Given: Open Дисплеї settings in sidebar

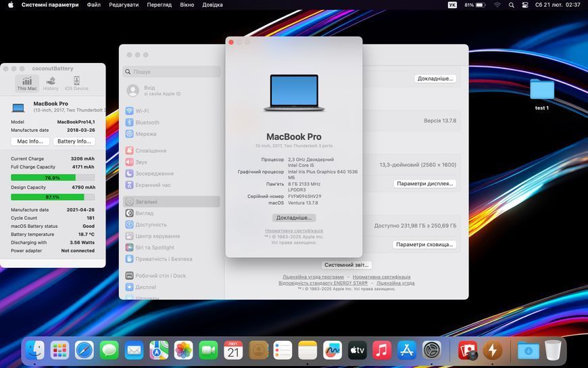Looking at the screenshot, I should coord(172,287).
